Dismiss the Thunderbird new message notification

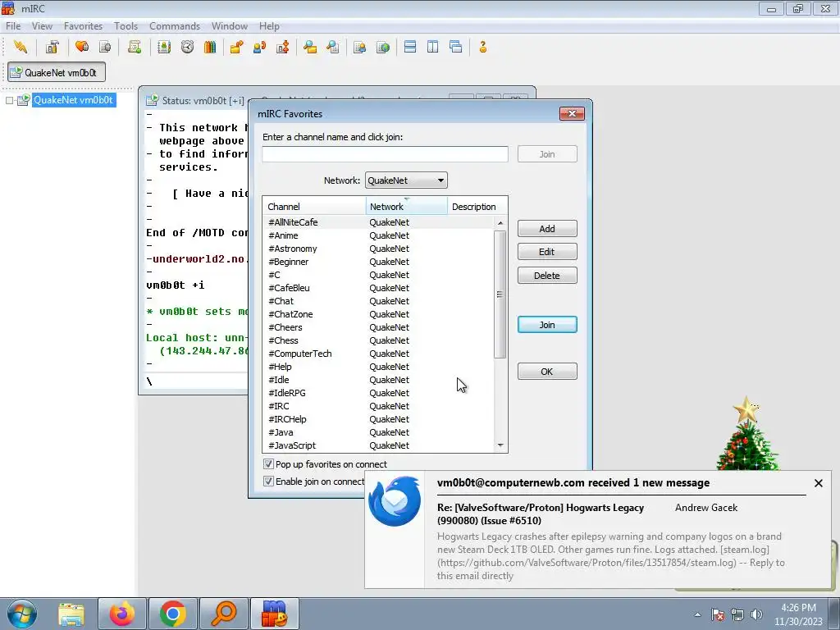tap(818, 483)
